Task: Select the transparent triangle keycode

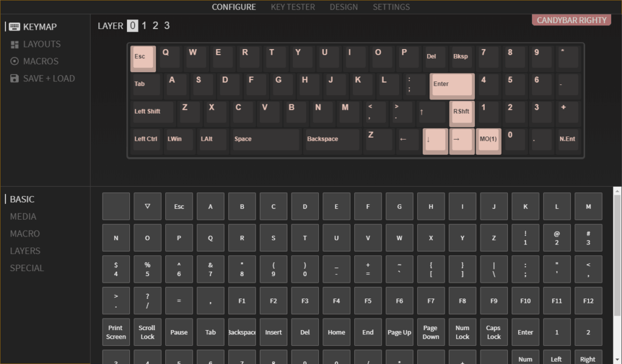Action: coord(148,206)
